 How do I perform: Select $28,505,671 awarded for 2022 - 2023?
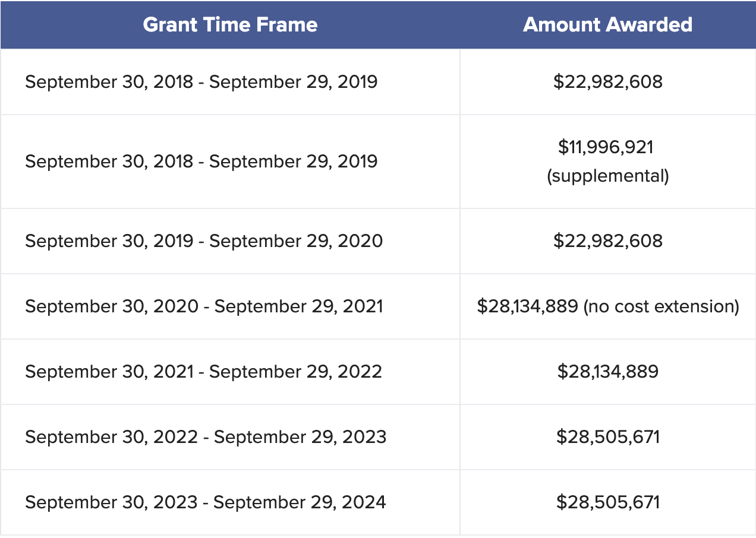coord(607,437)
